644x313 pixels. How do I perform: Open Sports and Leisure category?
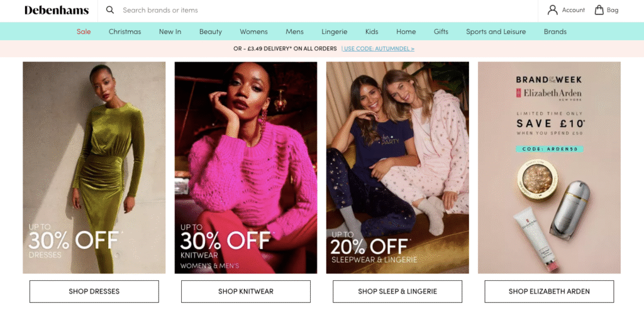coord(496,31)
